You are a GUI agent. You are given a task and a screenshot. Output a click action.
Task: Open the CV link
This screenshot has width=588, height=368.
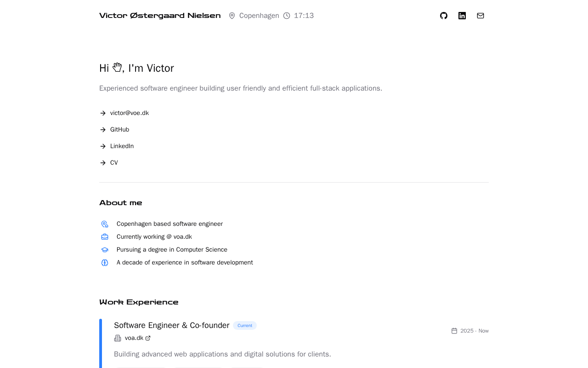coord(114,163)
